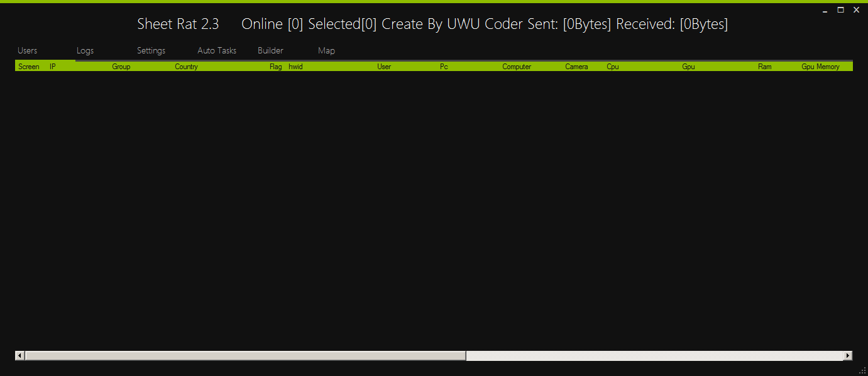Image resolution: width=868 pixels, height=376 pixels.
Task: Click the Gpu Memory column header
Action: [820, 67]
